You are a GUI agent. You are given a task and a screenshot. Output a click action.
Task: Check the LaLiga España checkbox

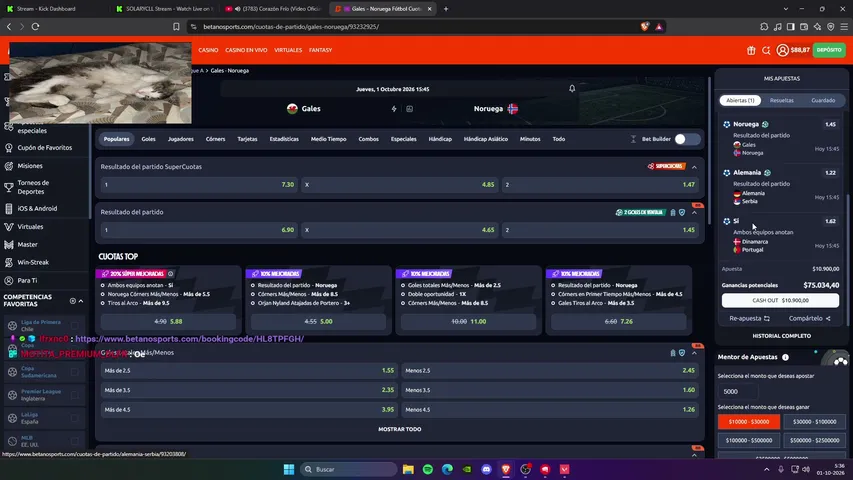click(x=75, y=418)
